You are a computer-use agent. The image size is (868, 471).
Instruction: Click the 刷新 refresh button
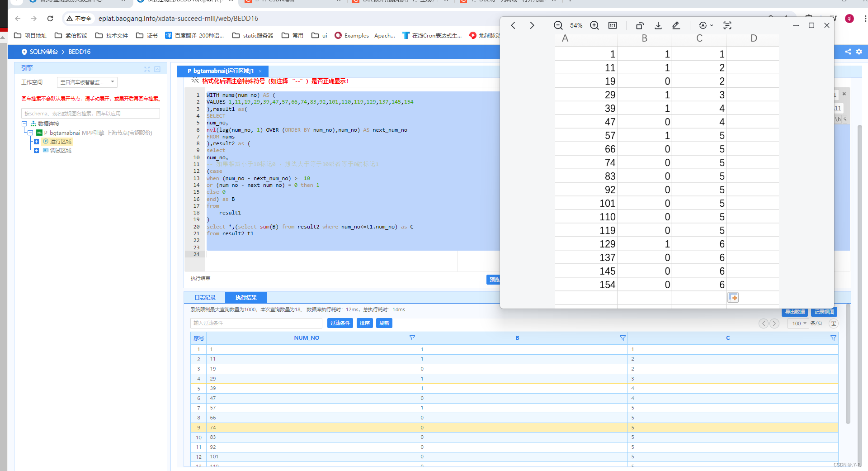(x=384, y=323)
